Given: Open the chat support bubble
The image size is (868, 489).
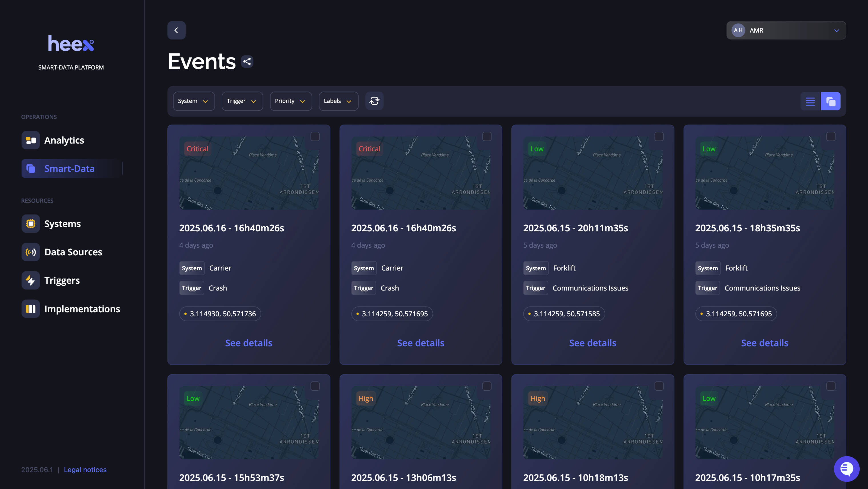Looking at the screenshot, I should point(847,469).
